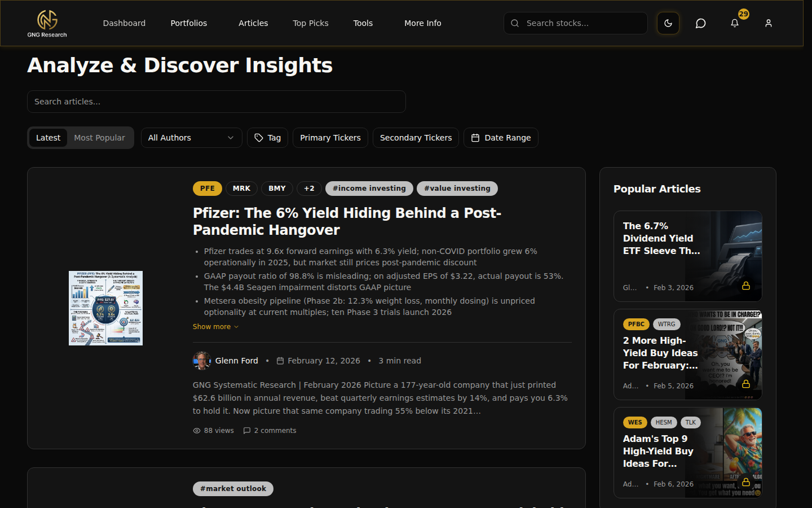
Task: Click the calendar icon beside February 12, 2026
Action: tap(280, 361)
